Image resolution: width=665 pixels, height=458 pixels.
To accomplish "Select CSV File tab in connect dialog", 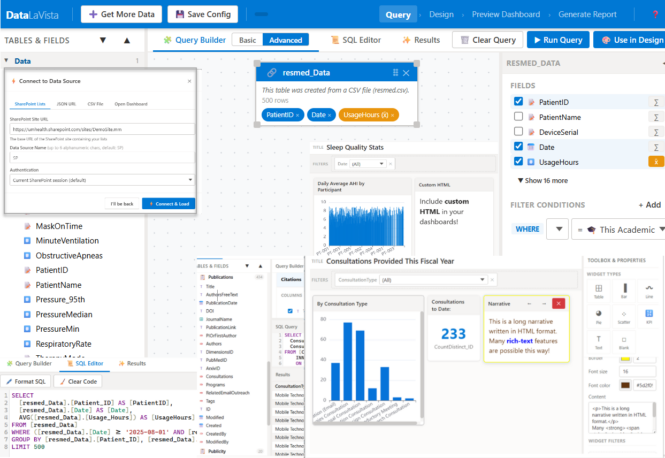I will click(95, 104).
